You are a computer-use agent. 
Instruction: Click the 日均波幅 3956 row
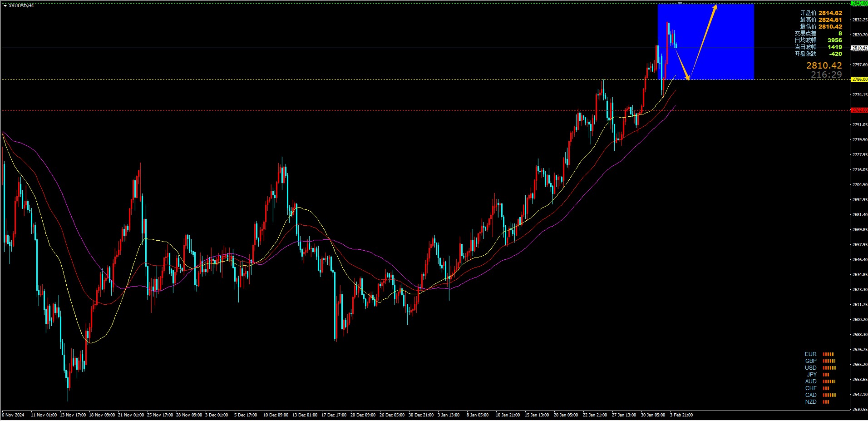(818, 40)
